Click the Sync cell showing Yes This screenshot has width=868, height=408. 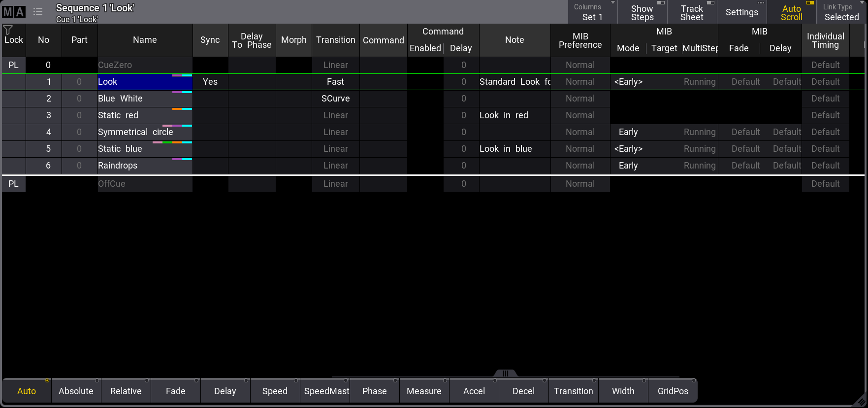coord(210,82)
